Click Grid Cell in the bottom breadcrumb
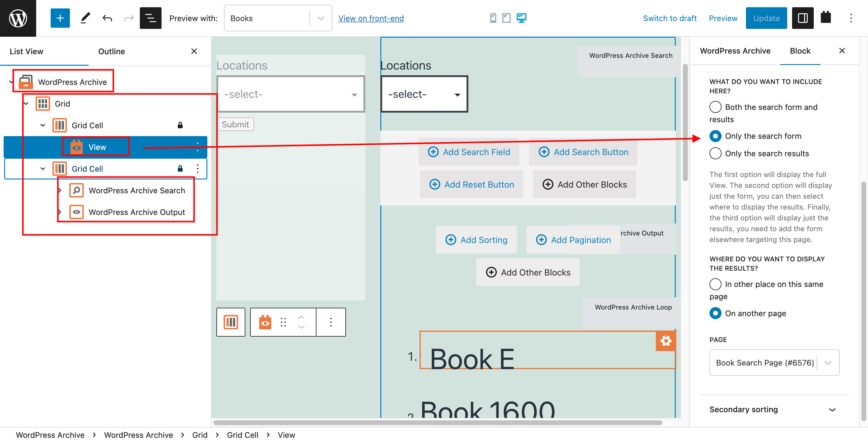The width and height of the screenshot is (868, 442). (x=243, y=434)
